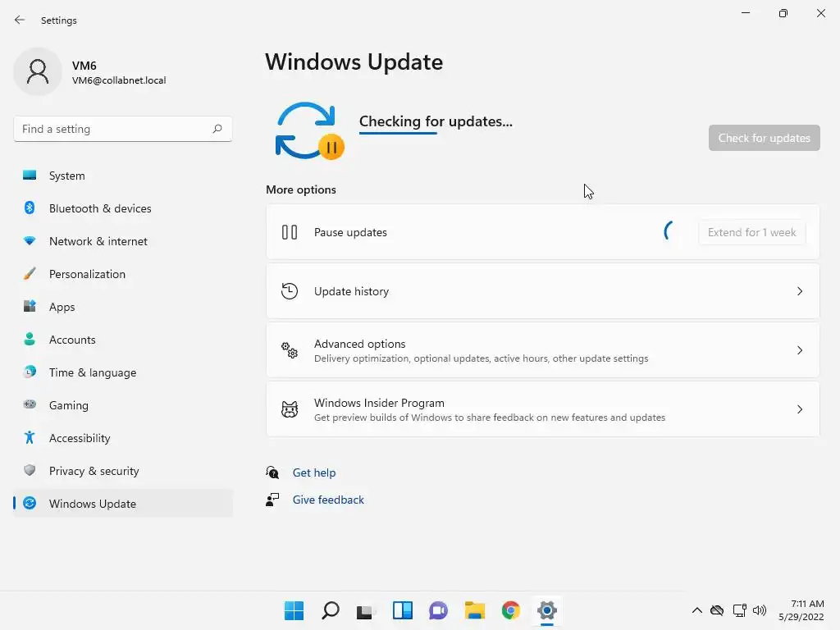Open Network & internet settings
Screen dimensions: 840x630
(123, 241)
